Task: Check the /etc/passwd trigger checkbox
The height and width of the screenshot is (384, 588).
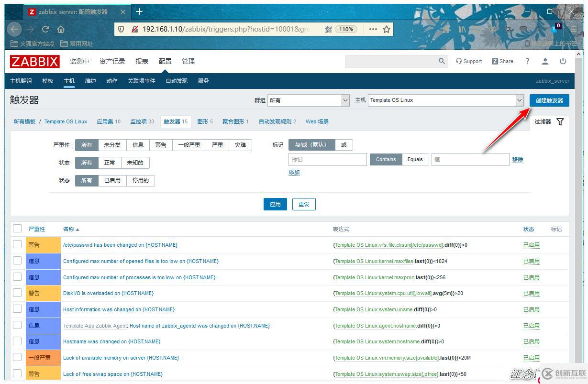Action: (17, 244)
